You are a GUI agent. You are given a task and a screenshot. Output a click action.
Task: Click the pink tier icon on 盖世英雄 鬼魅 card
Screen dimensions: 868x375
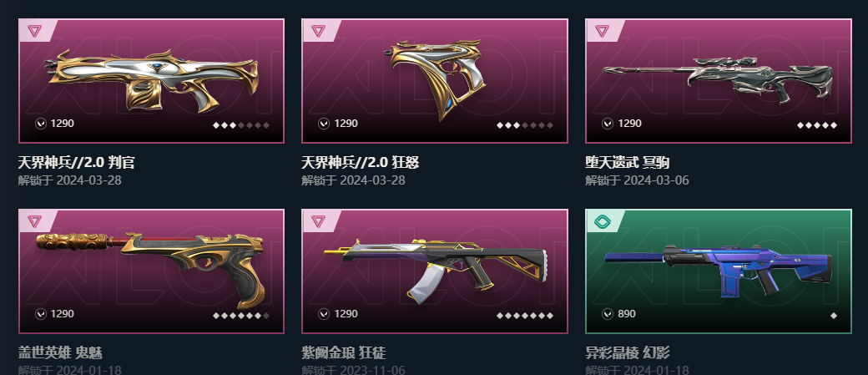click(34, 221)
